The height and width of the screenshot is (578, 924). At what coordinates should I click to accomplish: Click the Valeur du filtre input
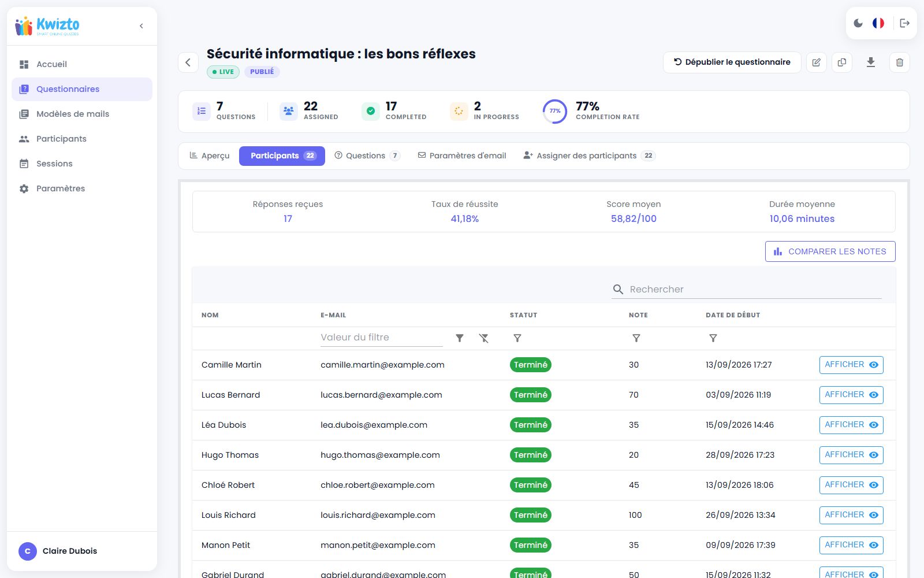[x=382, y=338]
